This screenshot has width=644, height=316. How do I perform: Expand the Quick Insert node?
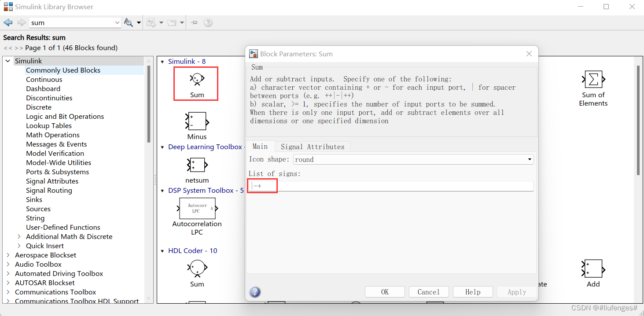[x=19, y=246]
